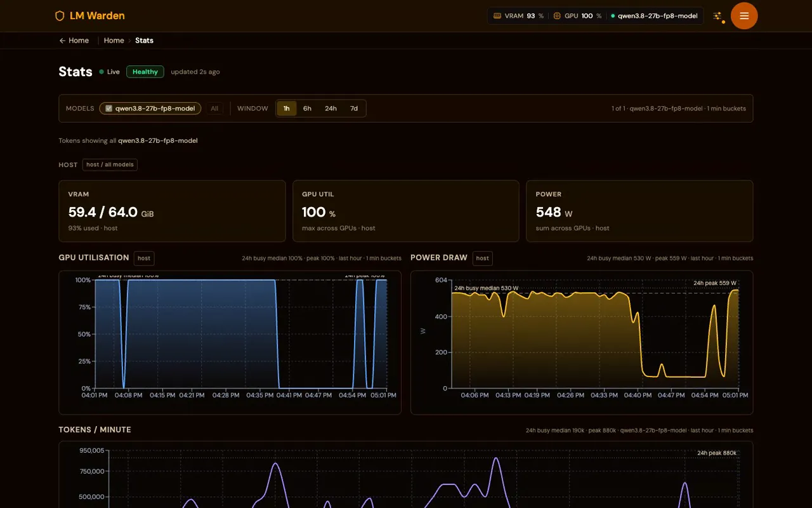Toggle the qwen3.8-27b-fp8-model checkbox chip

coord(150,109)
